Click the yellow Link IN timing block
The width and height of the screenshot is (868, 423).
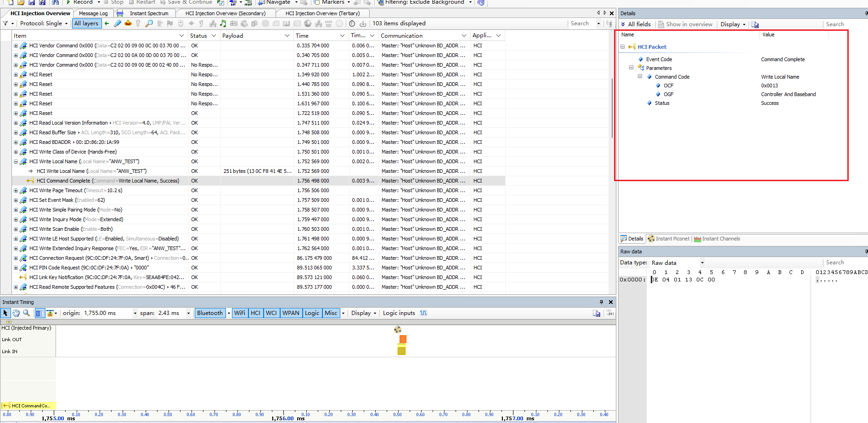tap(401, 350)
